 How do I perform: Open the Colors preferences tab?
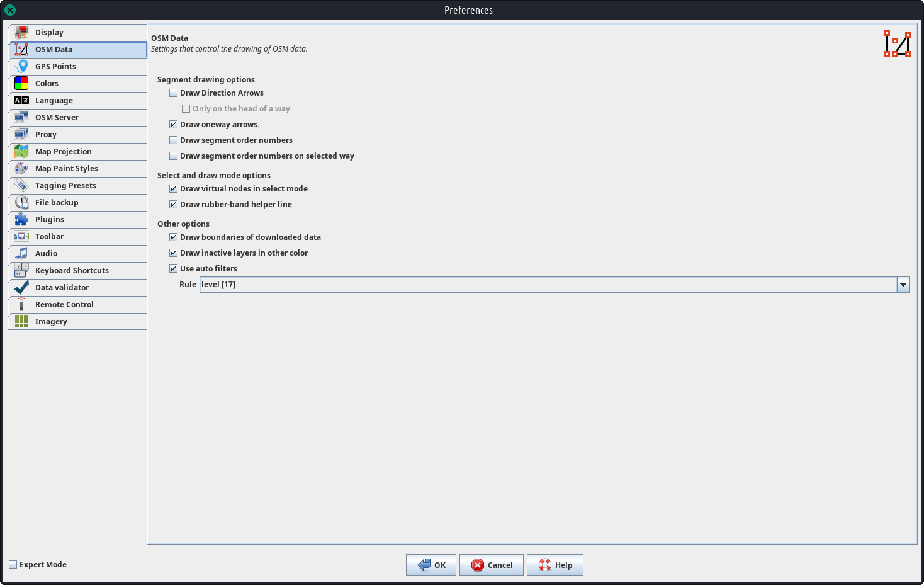77,83
